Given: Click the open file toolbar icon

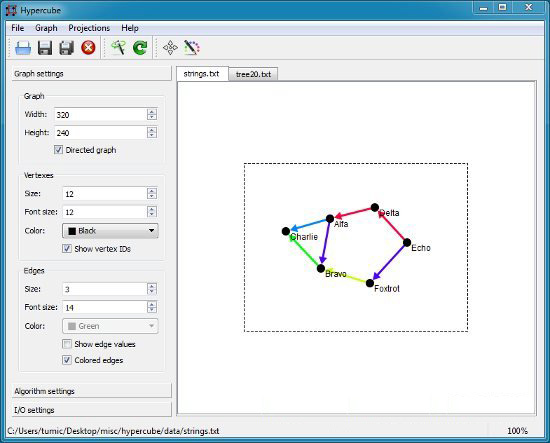Looking at the screenshot, I should (x=23, y=48).
